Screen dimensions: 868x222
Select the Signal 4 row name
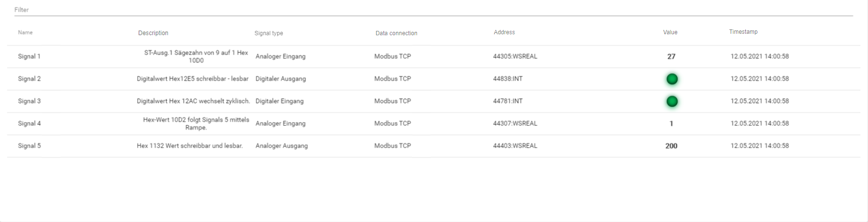click(x=29, y=124)
